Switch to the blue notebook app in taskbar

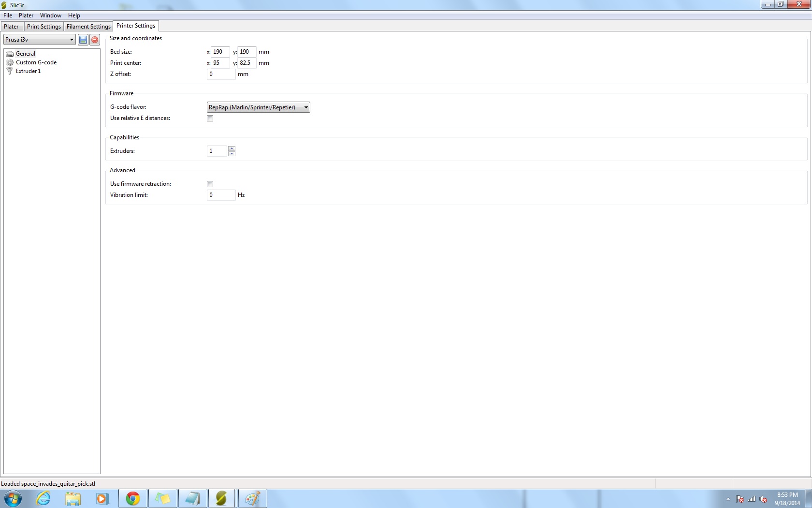point(192,498)
